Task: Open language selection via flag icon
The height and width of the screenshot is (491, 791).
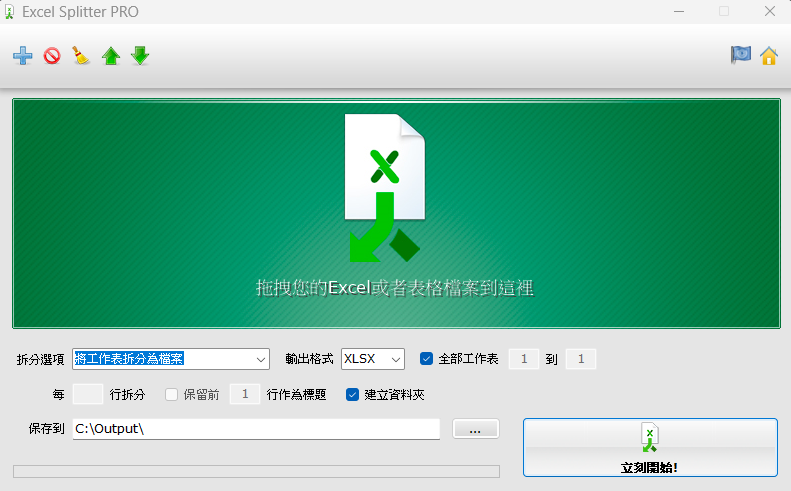Action: (741, 54)
